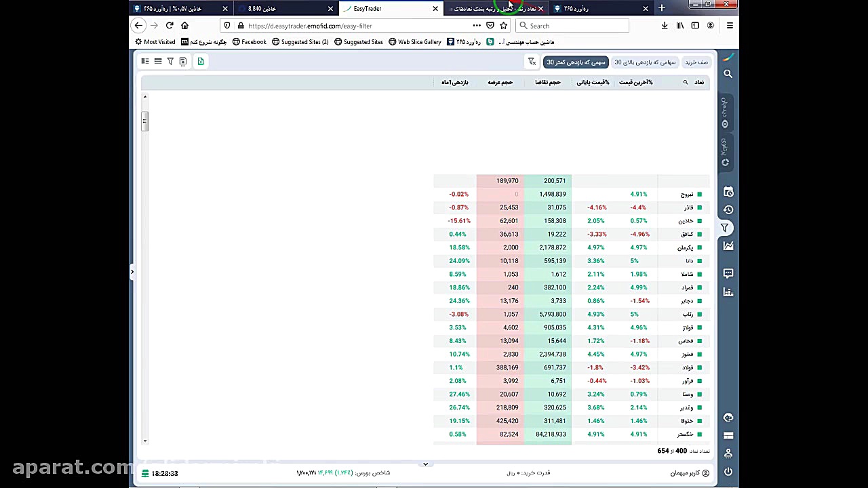Viewport: 868px width, 488px height.
Task: Sort by the %قیمت پایانی column header
Action: [x=593, y=83]
